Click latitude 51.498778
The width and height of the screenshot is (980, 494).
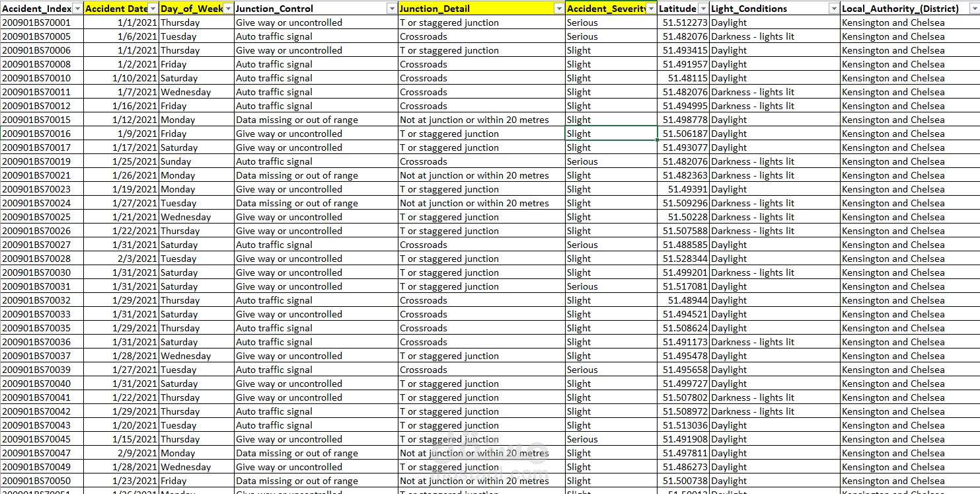point(683,120)
